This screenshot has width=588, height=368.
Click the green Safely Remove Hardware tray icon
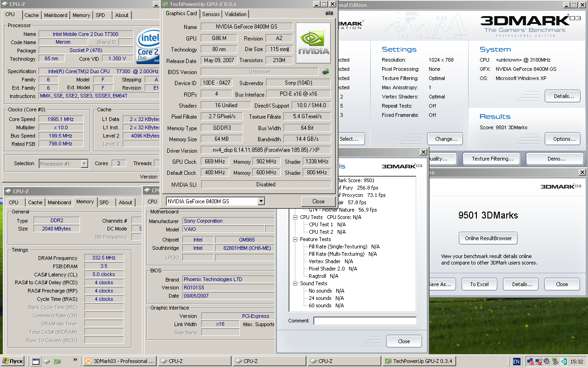(x=555, y=362)
